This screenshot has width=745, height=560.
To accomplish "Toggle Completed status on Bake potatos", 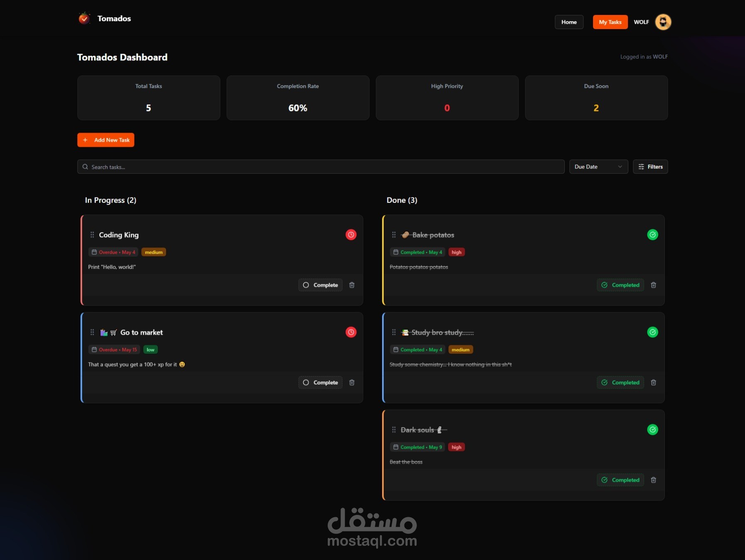I will [x=620, y=285].
